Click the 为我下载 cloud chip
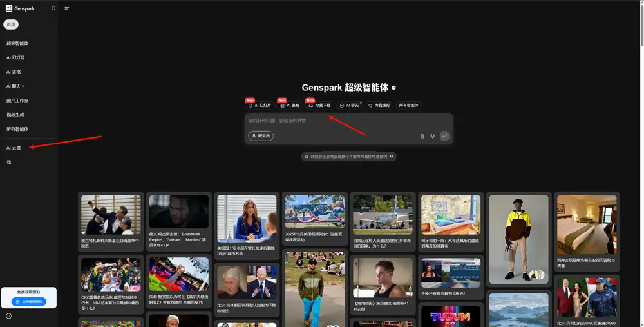Viewport: 644px width, 327px height. pos(319,105)
